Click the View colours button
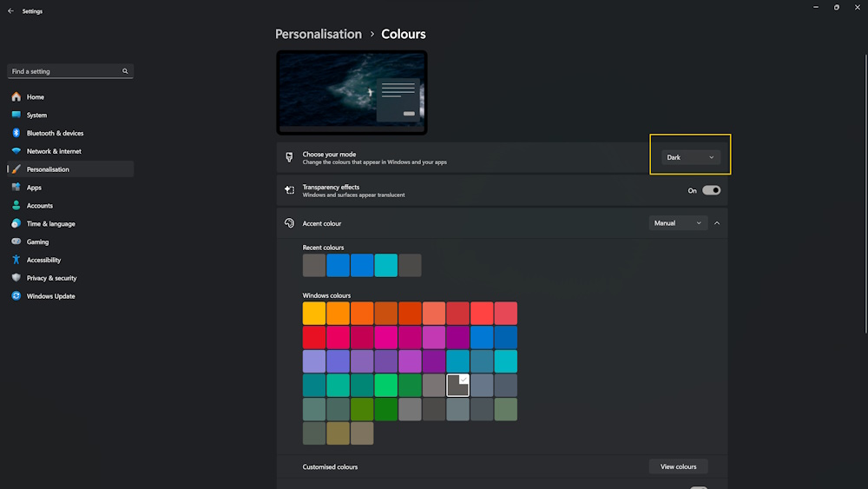 click(678, 466)
